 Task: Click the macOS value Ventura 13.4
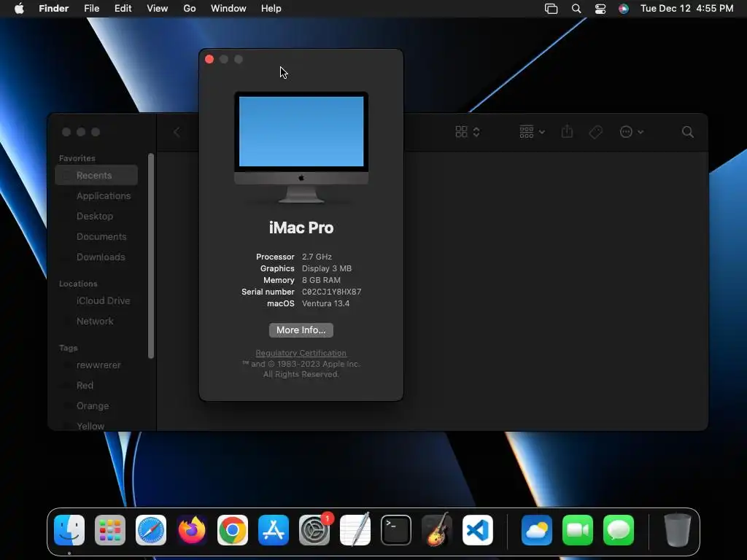pos(326,303)
